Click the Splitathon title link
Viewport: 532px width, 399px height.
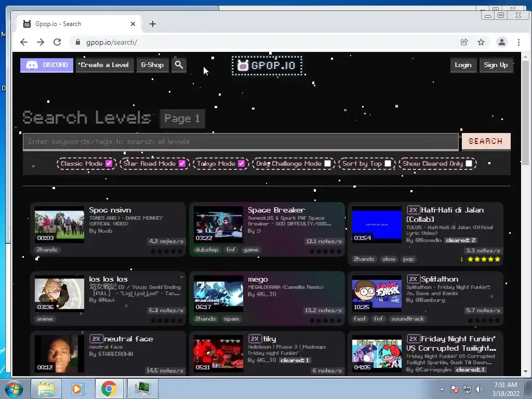(x=440, y=279)
